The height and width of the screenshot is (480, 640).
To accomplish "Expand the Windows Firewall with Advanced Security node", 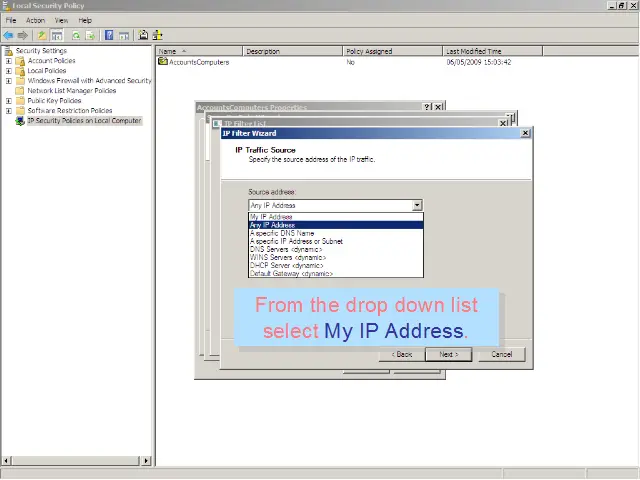I will coord(9,81).
